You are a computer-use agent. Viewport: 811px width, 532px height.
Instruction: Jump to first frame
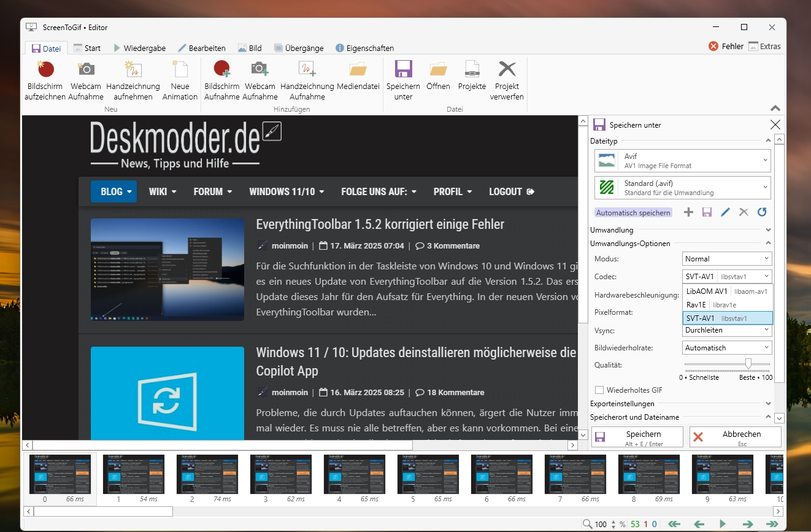[x=674, y=524]
